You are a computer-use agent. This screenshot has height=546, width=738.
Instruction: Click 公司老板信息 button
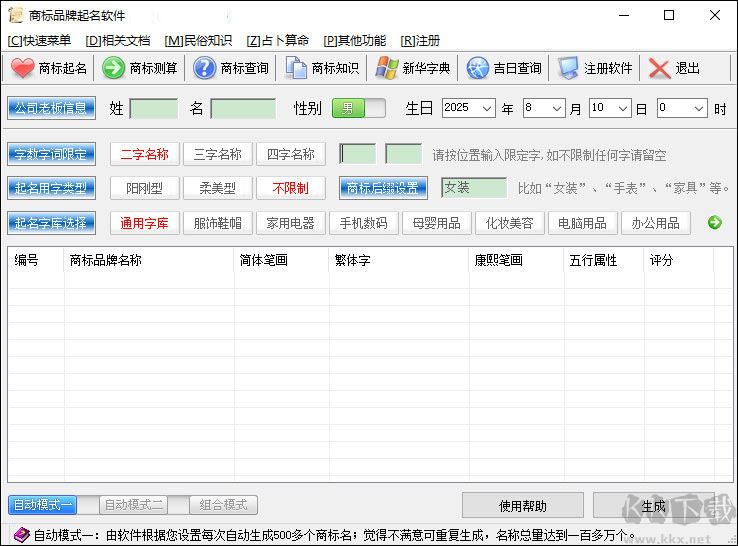(51, 108)
